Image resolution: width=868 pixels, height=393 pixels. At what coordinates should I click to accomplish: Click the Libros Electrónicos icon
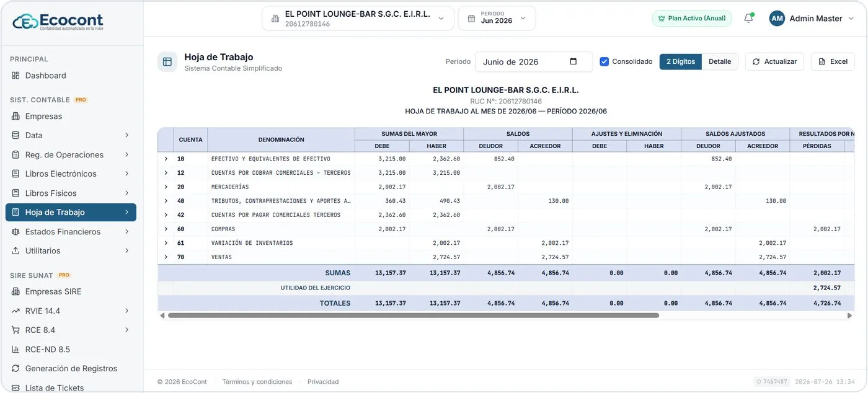[x=15, y=174]
